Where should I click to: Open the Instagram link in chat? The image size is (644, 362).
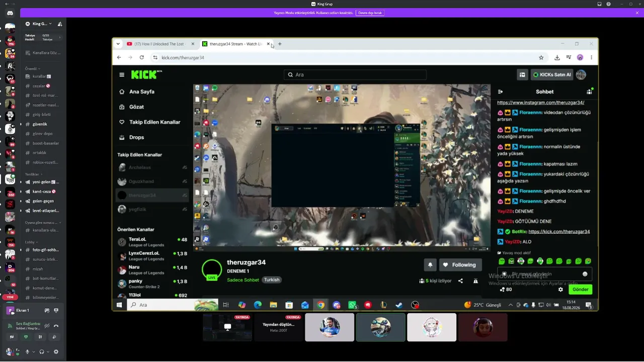[541, 103]
